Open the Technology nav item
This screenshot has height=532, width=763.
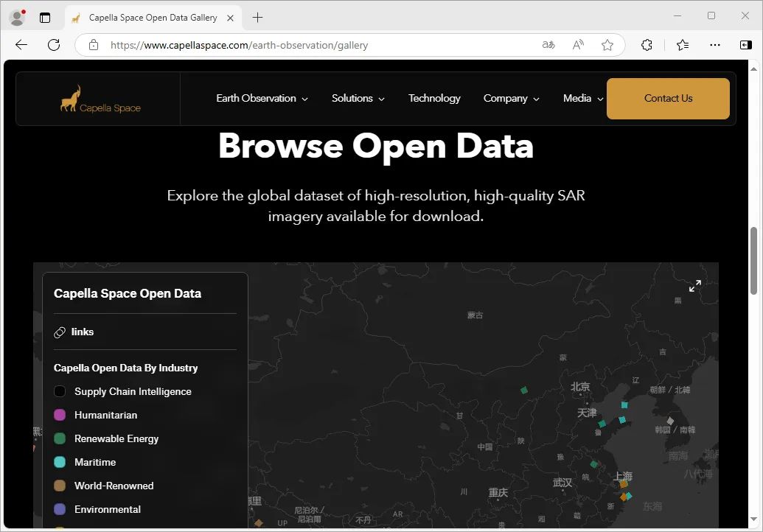tap(434, 98)
